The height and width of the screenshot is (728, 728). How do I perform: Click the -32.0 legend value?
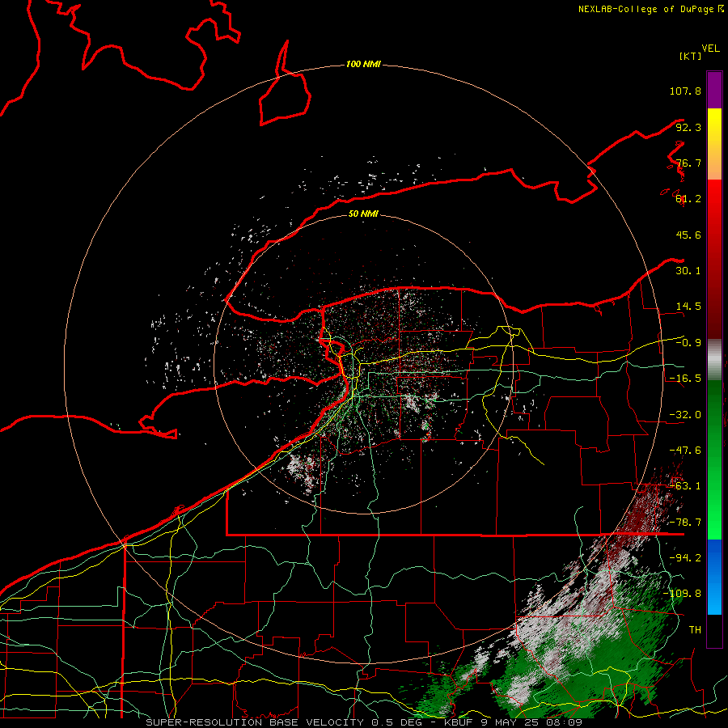click(x=685, y=415)
